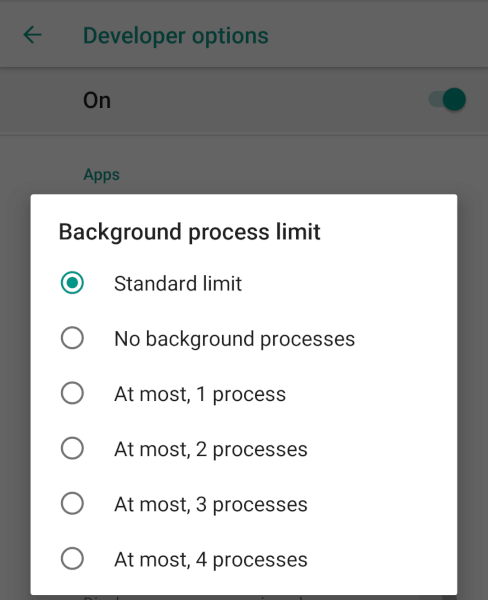Tap the At most, 3 processes label
This screenshot has height=600, width=488.
[x=211, y=504]
